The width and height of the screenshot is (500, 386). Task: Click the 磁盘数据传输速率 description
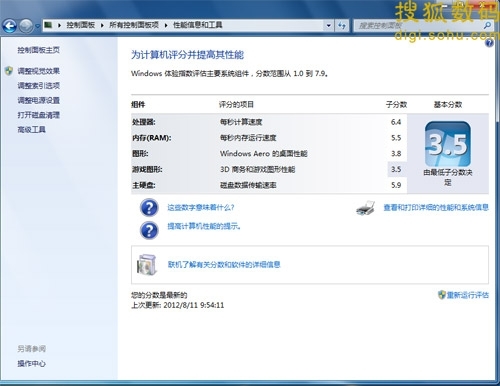coord(248,185)
